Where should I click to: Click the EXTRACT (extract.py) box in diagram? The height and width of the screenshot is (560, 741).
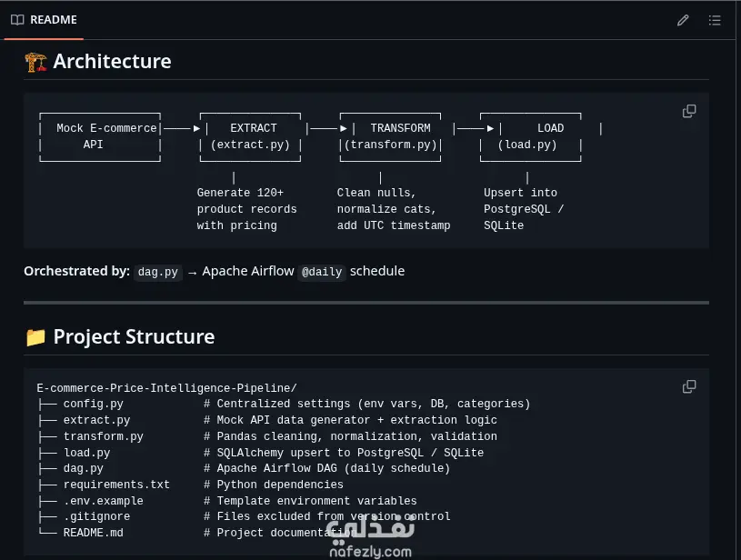coord(250,137)
